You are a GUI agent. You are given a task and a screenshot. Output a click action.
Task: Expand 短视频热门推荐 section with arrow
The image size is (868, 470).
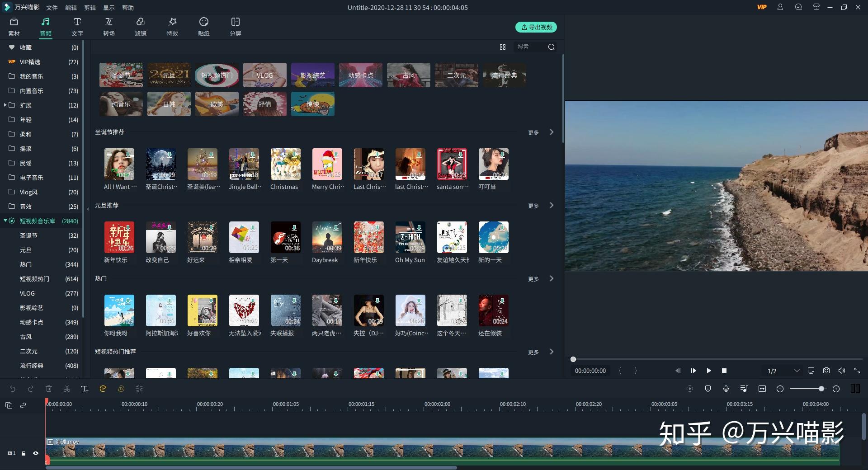551,352
